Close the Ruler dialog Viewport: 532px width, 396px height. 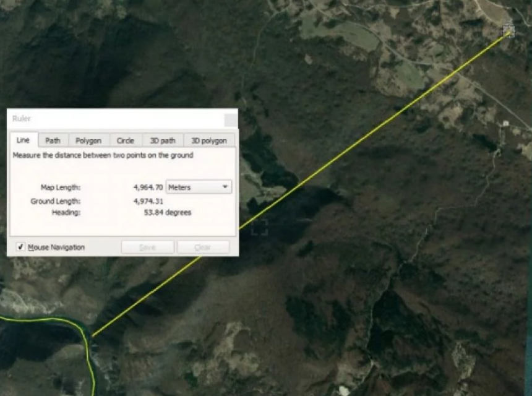(x=230, y=119)
